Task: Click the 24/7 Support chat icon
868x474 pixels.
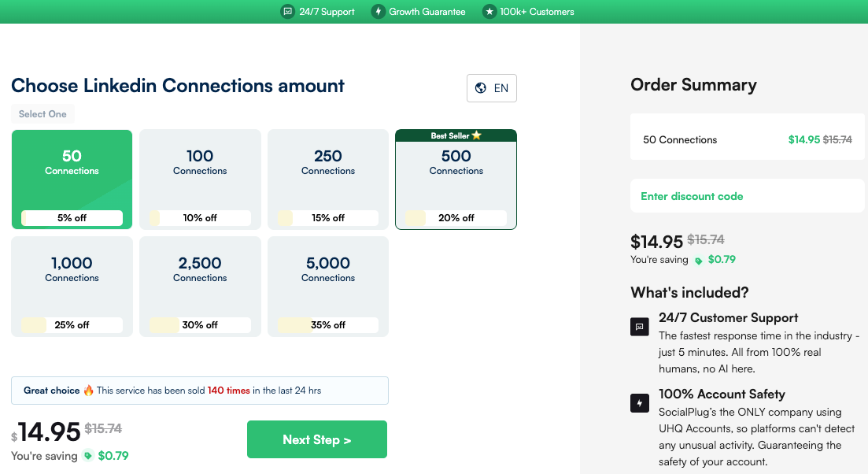Action: pyautogui.click(x=287, y=12)
